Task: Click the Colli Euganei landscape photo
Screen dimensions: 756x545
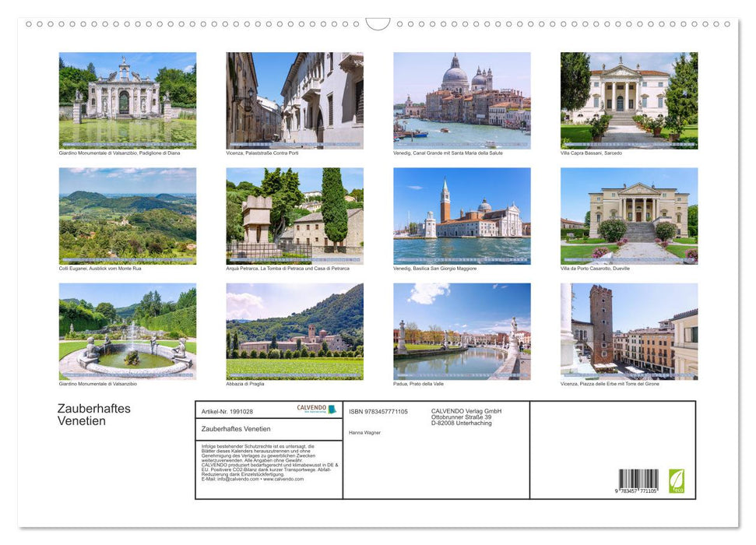Action: click(x=127, y=216)
